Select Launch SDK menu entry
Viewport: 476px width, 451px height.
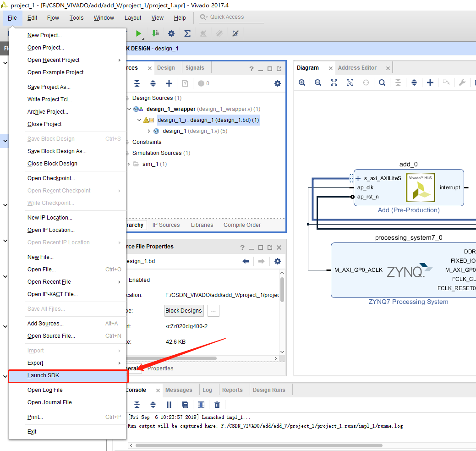click(68, 376)
